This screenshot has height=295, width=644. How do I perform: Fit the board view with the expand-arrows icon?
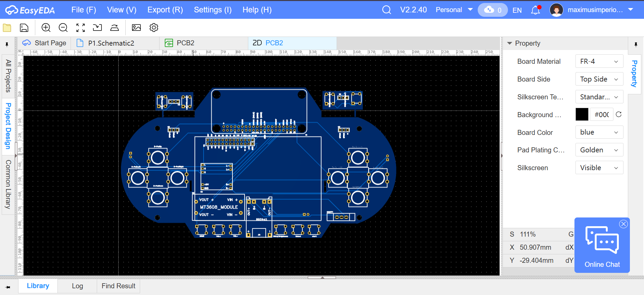coord(80,28)
